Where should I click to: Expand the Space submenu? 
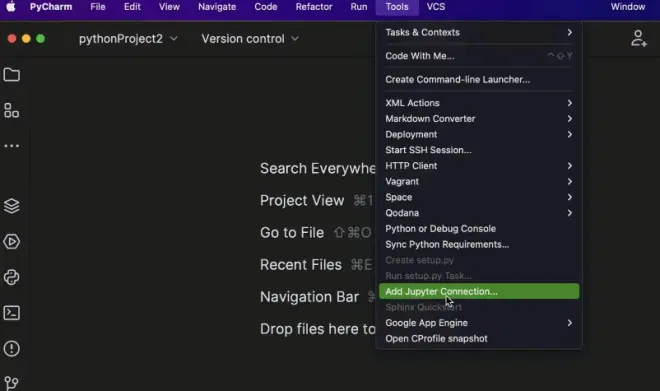tap(479, 197)
